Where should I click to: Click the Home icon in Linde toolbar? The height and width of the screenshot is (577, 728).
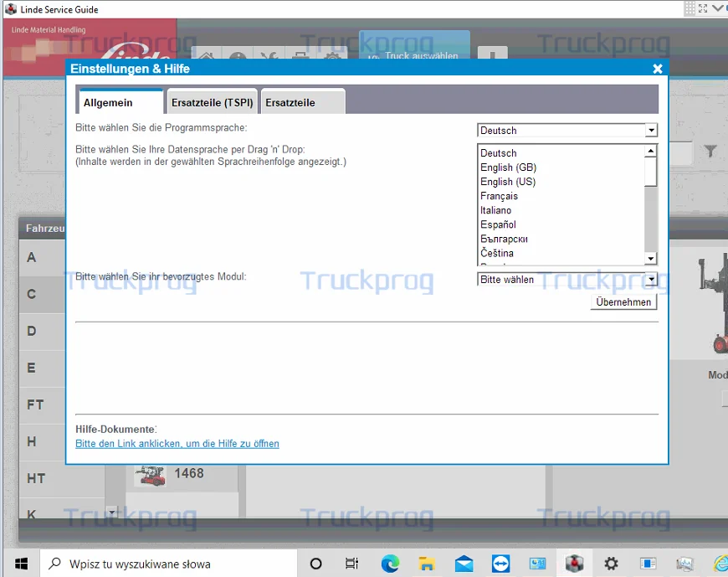(207, 54)
